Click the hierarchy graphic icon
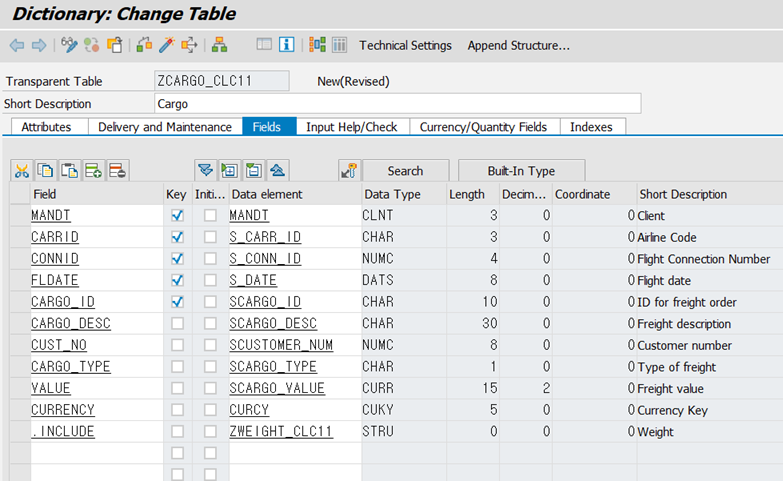Screen dimensions: 783x481 click(219, 45)
